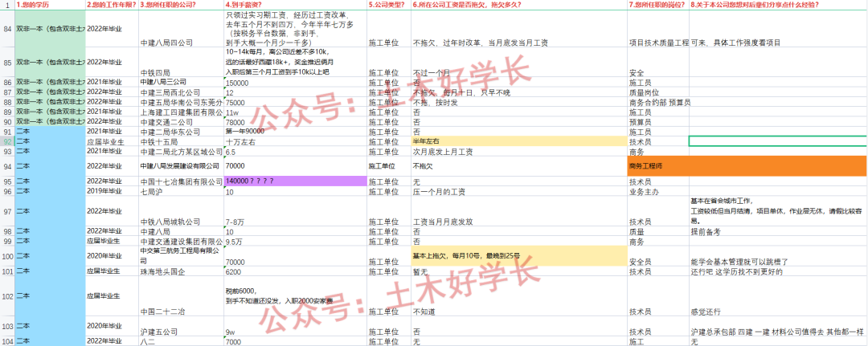The width and height of the screenshot is (868, 346).
Task: Click cell 还行吧 这学历找不到更好的
Action: [778, 271]
